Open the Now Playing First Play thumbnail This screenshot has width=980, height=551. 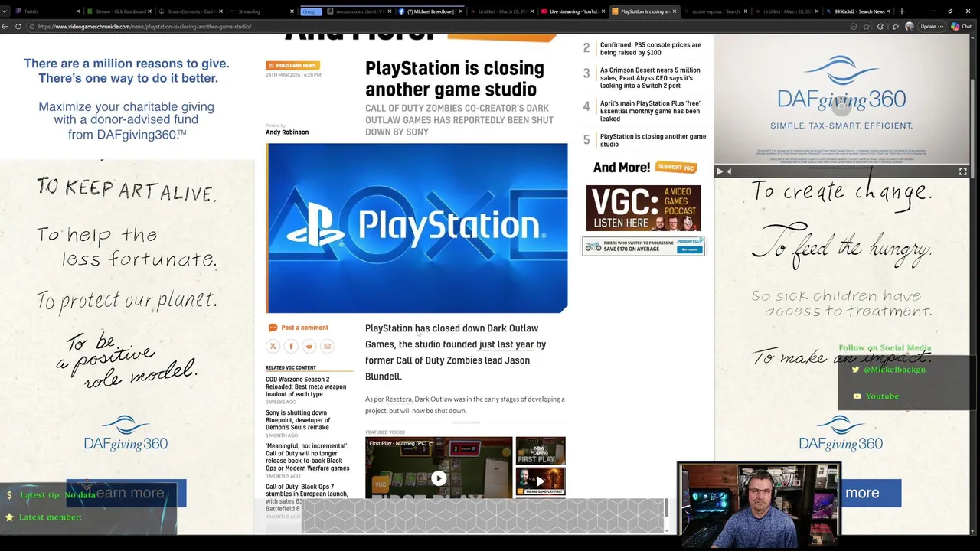(540, 451)
